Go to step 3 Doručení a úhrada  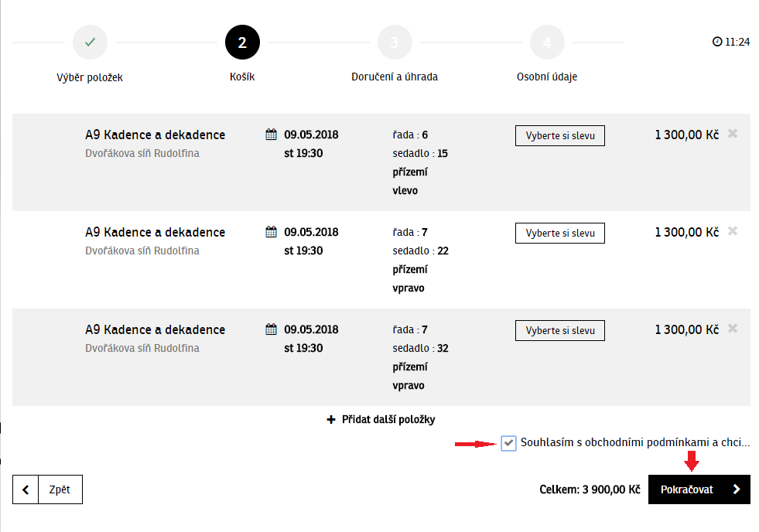[x=395, y=43]
